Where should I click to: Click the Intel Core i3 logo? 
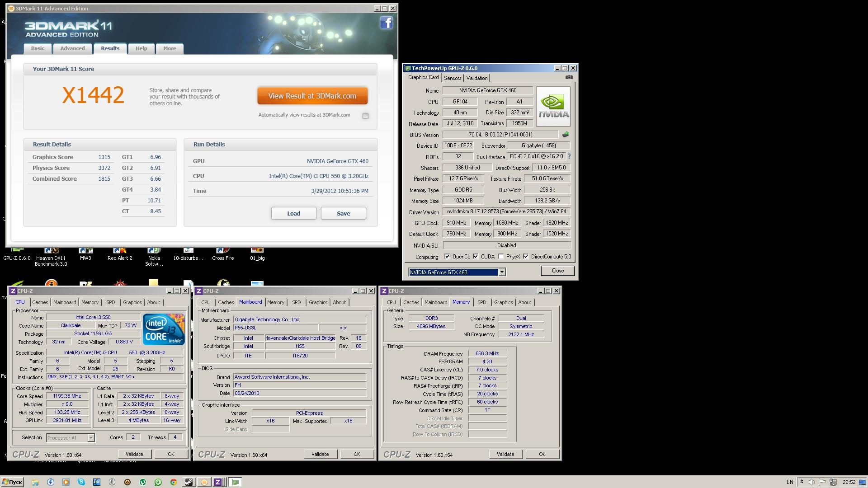click(x=164, y=329)
